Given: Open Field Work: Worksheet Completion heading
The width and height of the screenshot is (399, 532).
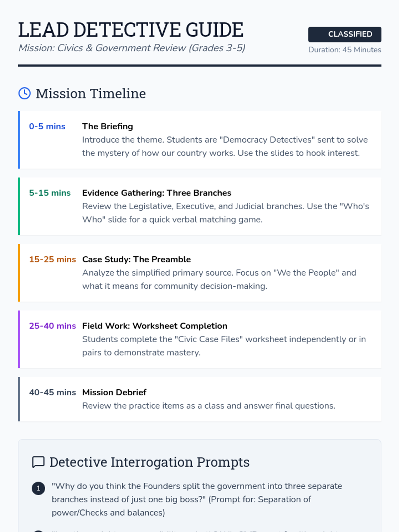Looking at the screenshot, I should (155, 326).
